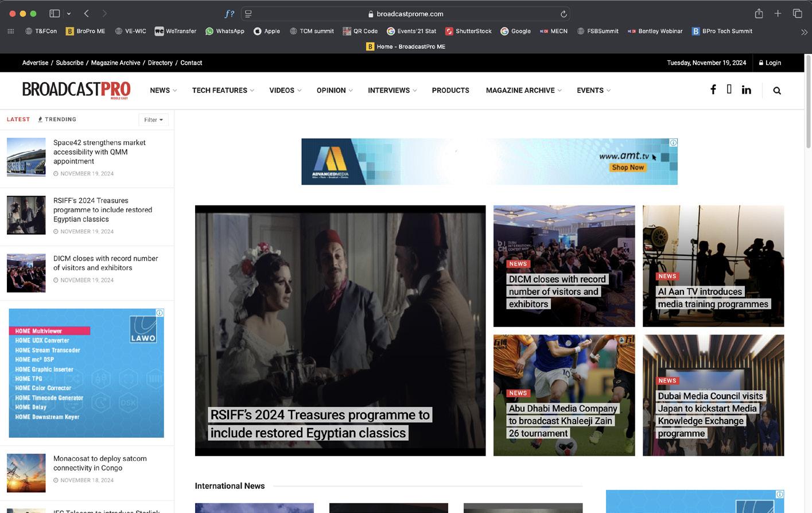Click the page reader icon in address bar

pyautogui.click(x=248, y=14)
